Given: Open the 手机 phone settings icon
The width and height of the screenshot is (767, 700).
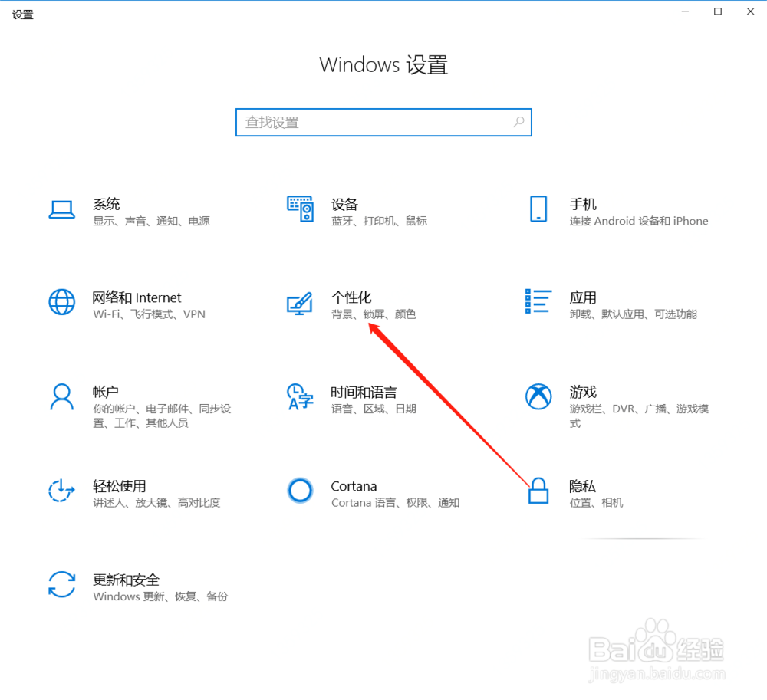Looking at the screenshot, I should pyautogui.click(x=538, y=209).
